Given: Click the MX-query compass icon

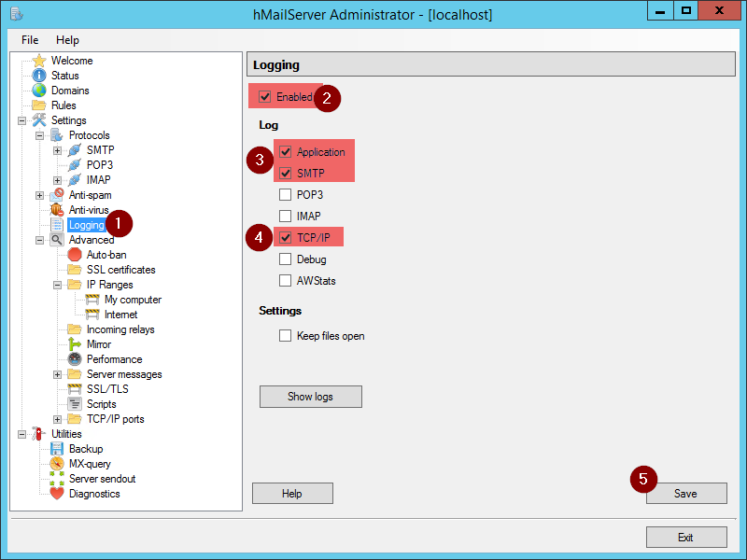Looking at the screenshot, I should pos(57,464).
